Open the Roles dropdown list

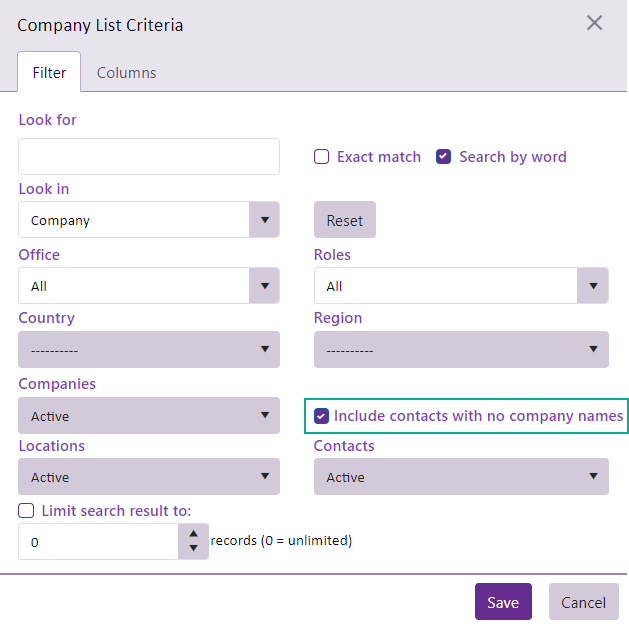pos(461,286)
